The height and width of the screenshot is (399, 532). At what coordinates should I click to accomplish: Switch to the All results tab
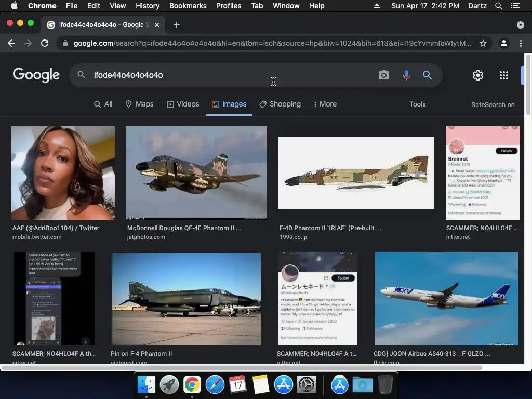(103, 104)
